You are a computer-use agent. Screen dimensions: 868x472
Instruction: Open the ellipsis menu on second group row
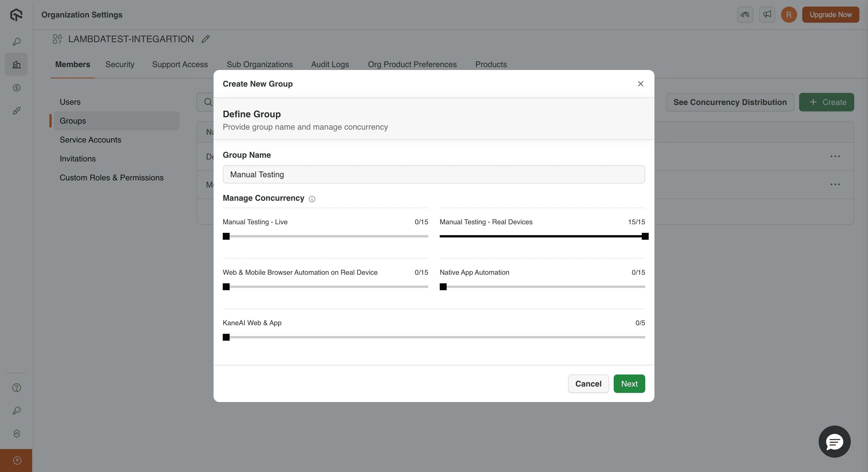(x=835, y=184)
